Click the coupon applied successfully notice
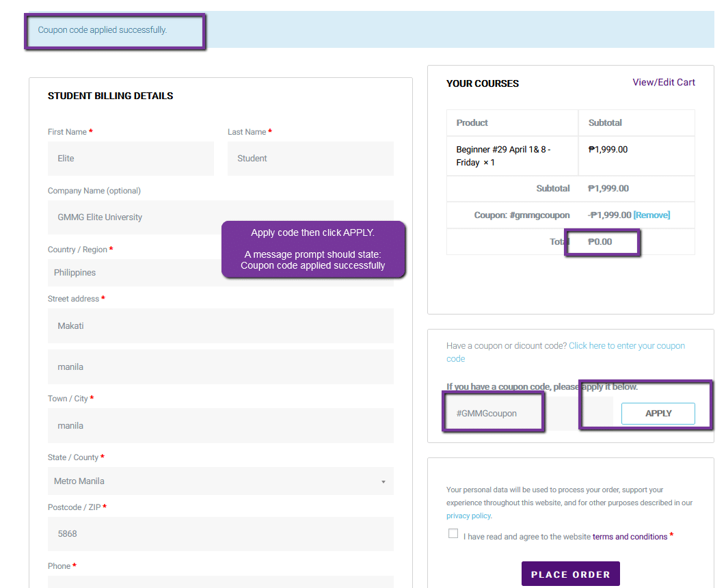Viewport: 726px width, 588px height. (103, 30)
